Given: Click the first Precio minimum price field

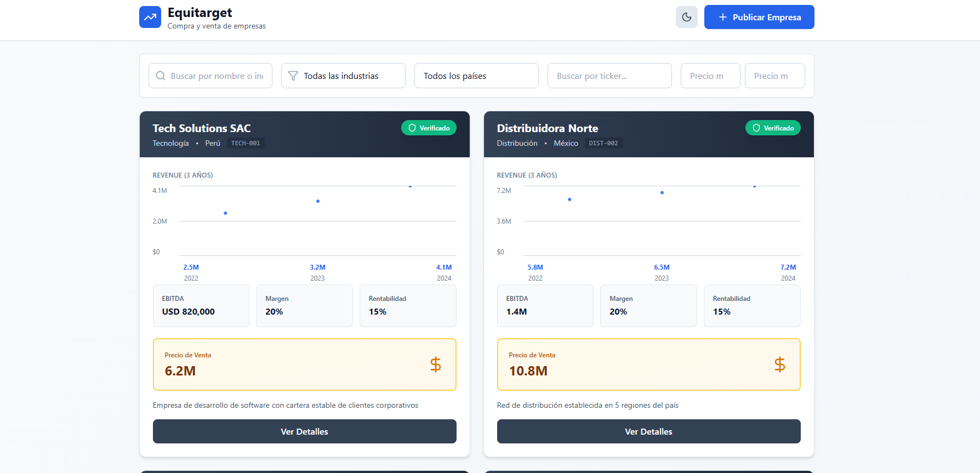Looking at the screenshot, I should click(710, 76).
